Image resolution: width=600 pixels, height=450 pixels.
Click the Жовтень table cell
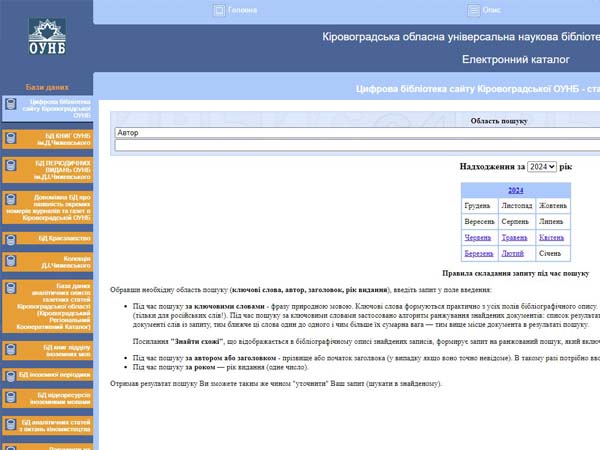(x=553, y=206)
